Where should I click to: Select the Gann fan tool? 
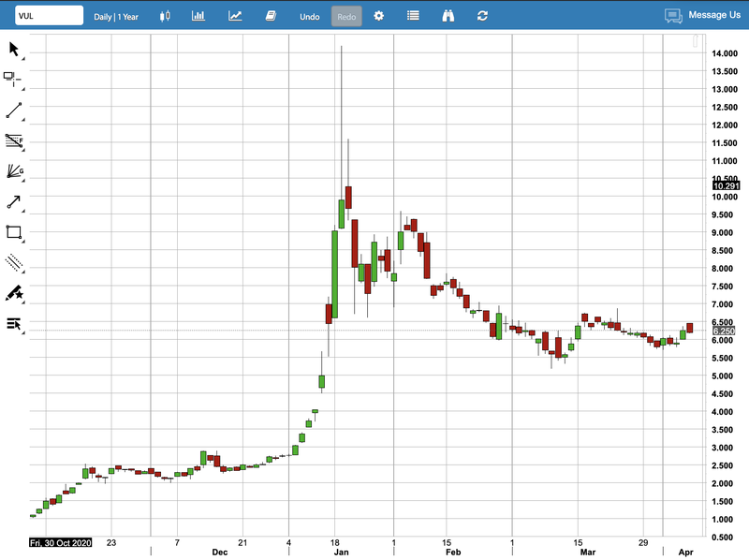[x=15, y=171]
